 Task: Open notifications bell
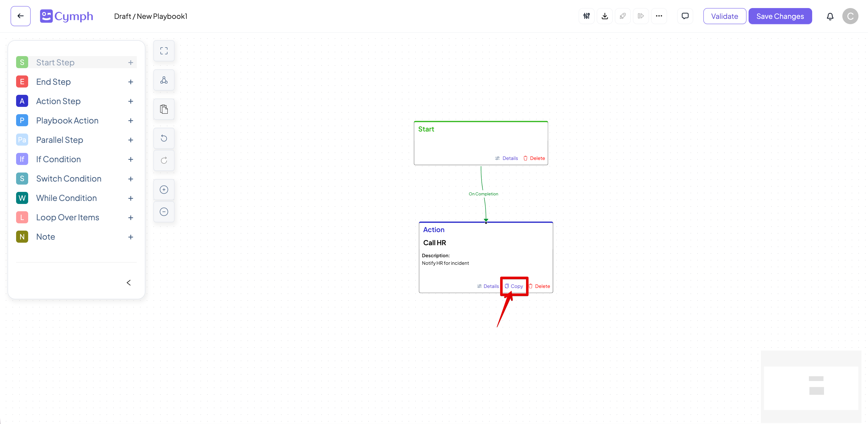[x=830, y=16]
